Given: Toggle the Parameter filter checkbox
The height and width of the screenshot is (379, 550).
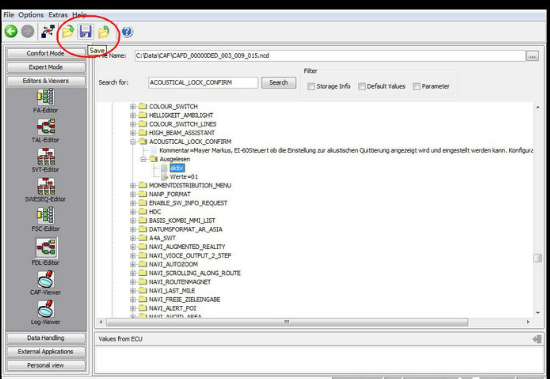Looking at the screenshot, I should coord(416,86).
